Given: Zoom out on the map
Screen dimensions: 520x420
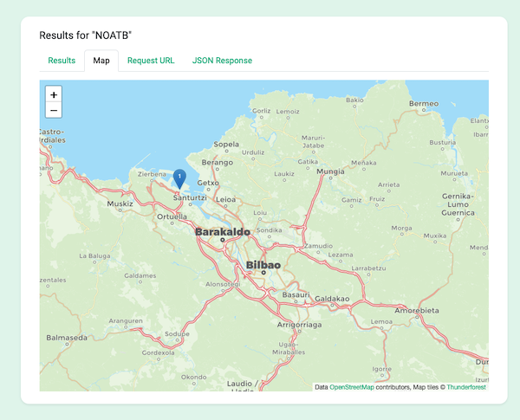Looking at the screenshot, I should [x=54, y=110].
